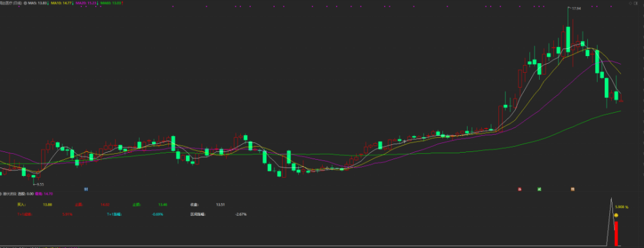Click the 0.00 value in indicator header

[30, 194]
